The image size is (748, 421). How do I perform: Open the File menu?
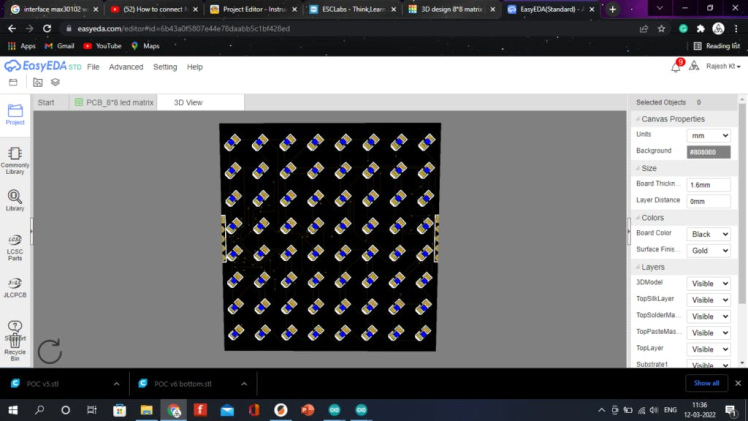tap(93, 67)
